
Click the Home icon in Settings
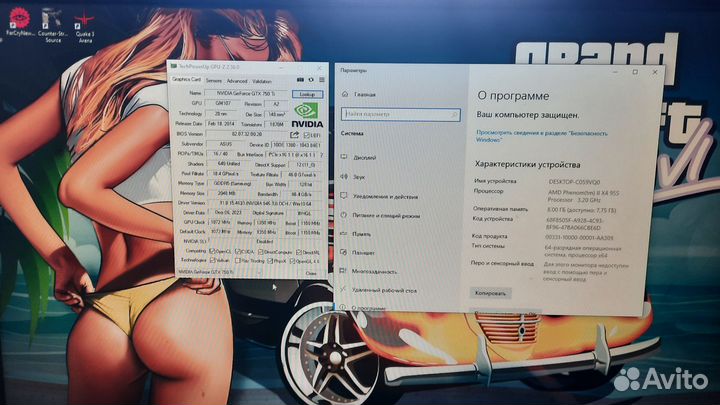345,94
